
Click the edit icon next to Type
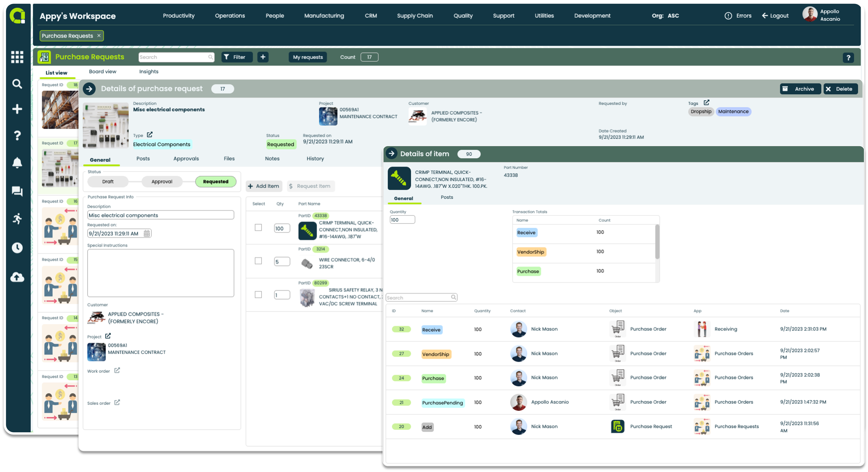click(x=150, y=135)
